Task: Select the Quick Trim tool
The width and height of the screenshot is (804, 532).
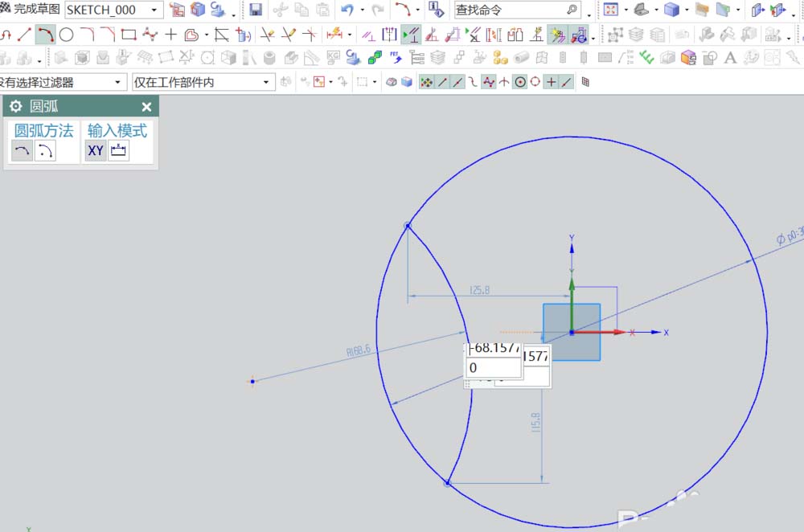Action: pos(267,35)
